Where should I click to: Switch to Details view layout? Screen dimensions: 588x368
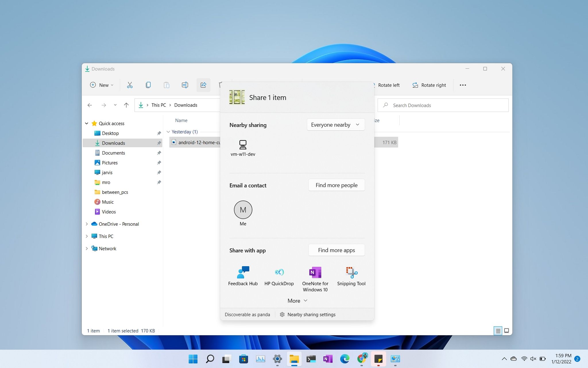point(498,331)
